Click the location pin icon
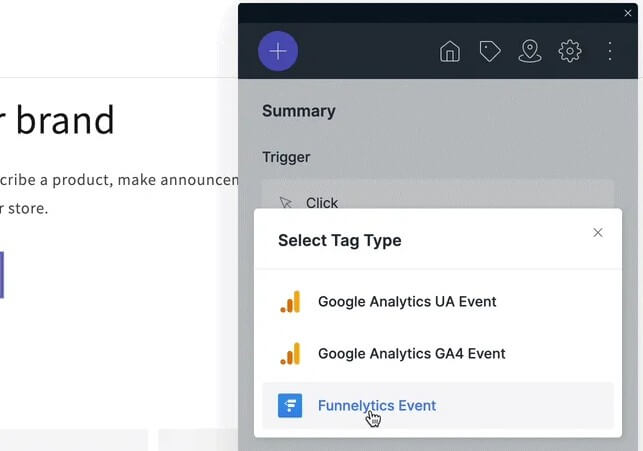Viewport: 643px width, 451px height. (x=530, y=51)
